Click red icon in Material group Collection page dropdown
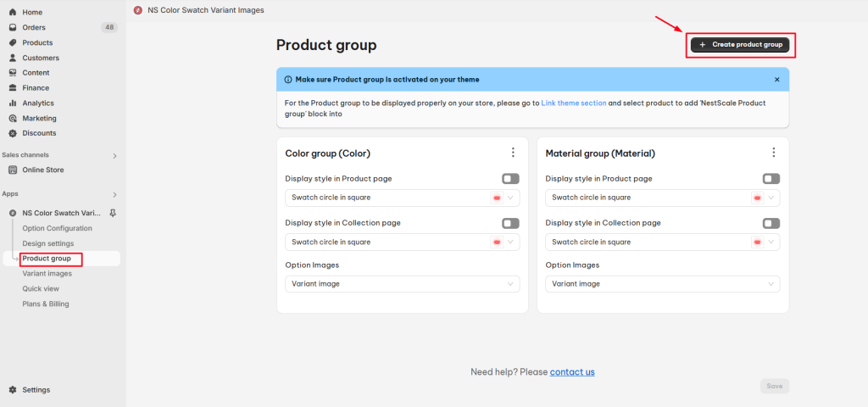Screen dimensions: 868x407 click(x=757, y=242)
